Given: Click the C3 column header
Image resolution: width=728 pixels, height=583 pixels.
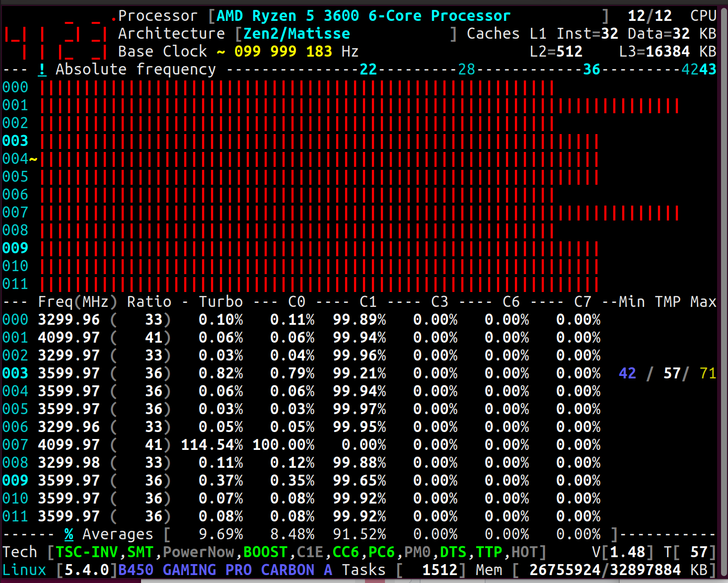Looking at the screenshot, I should pos(439,302).
